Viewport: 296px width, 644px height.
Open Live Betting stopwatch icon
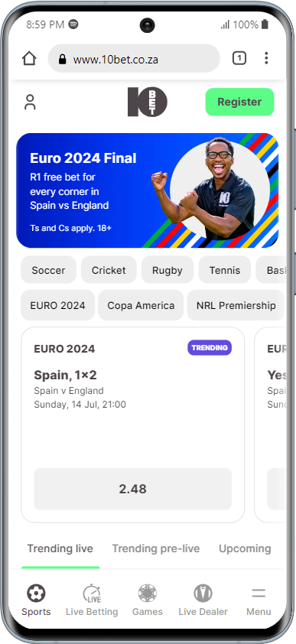click(92, 593)
